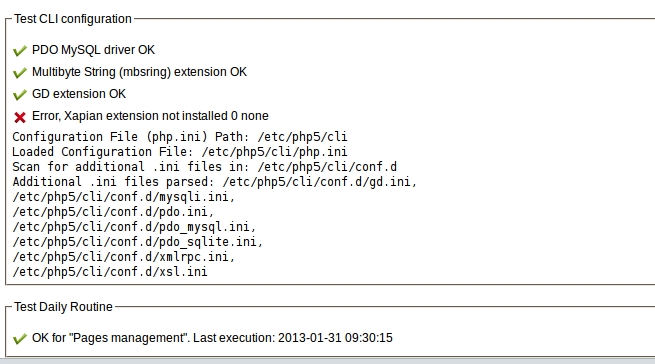Click the green checkmark beside GD extension OK

click(x=20, y=95)
